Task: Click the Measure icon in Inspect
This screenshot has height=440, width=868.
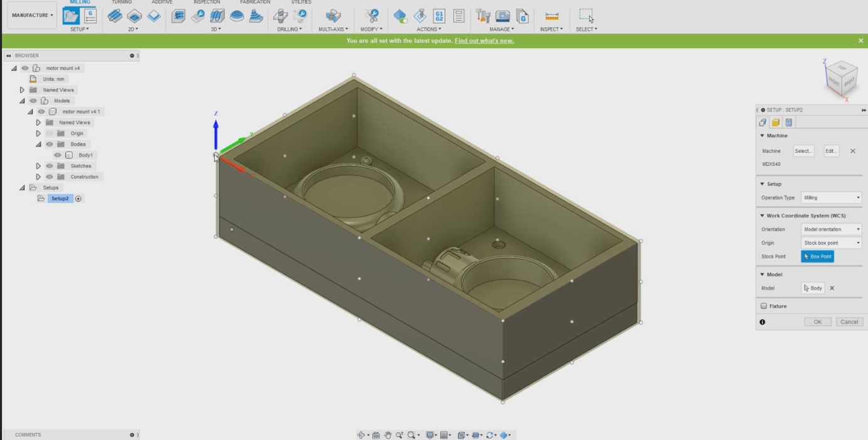Action: [x=552, y=16]
